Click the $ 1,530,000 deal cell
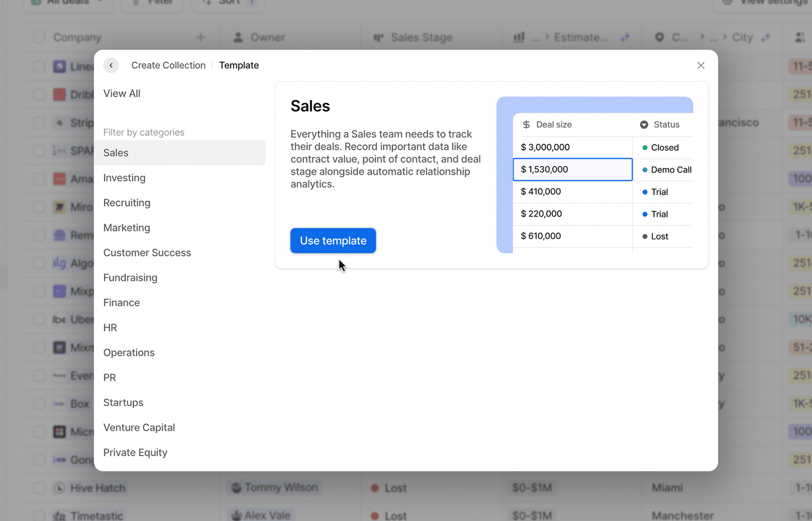Screen dimensions: 812x521 tap(573, 169)
